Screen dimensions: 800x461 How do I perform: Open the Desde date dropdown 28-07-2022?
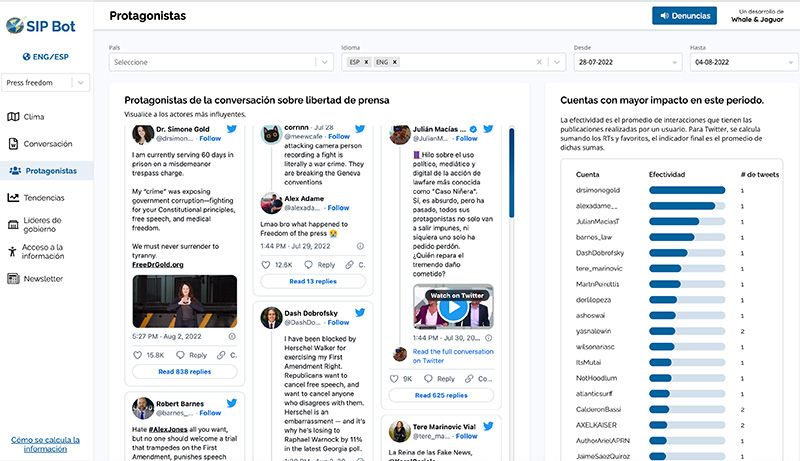[x=628, y=62]
